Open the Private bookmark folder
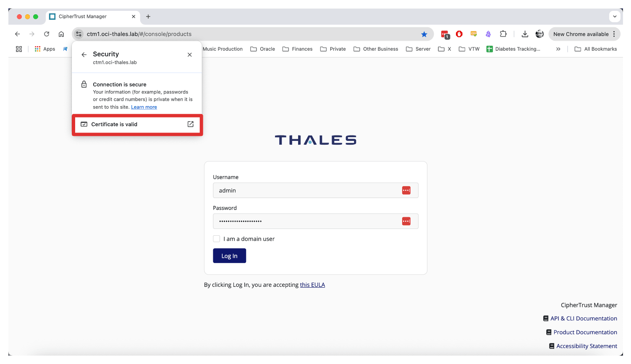 333,49
